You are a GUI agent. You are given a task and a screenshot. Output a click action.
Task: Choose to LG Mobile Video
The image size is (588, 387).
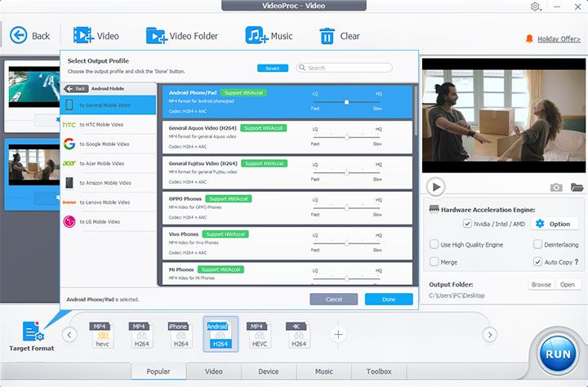[109, 222]
